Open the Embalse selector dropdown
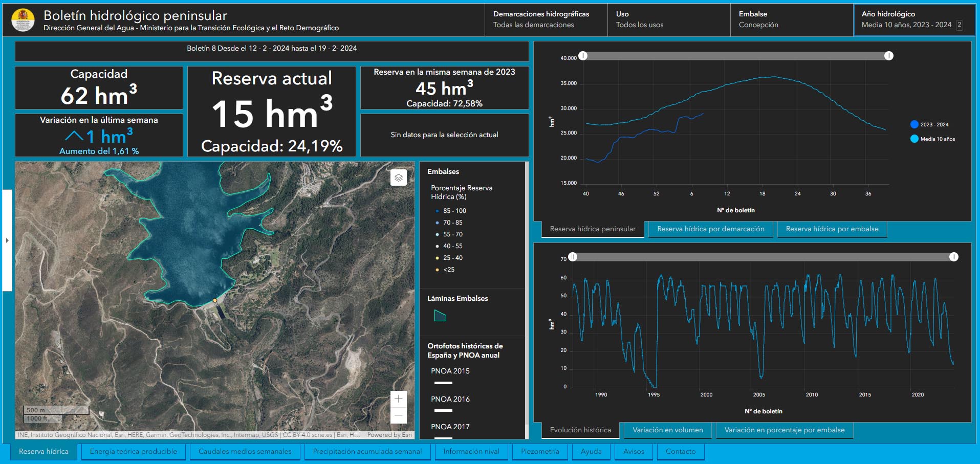 coord(791,19)
